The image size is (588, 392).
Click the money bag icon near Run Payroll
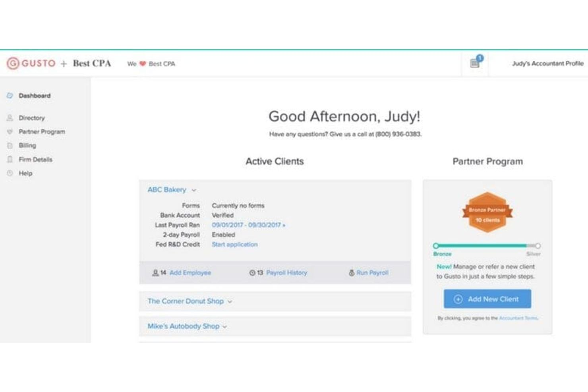pyautogui.click(x=351, y=273)
